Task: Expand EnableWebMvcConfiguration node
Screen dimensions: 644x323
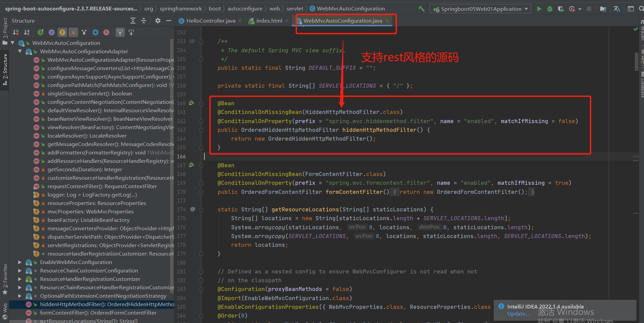Action: click(20, 262)
